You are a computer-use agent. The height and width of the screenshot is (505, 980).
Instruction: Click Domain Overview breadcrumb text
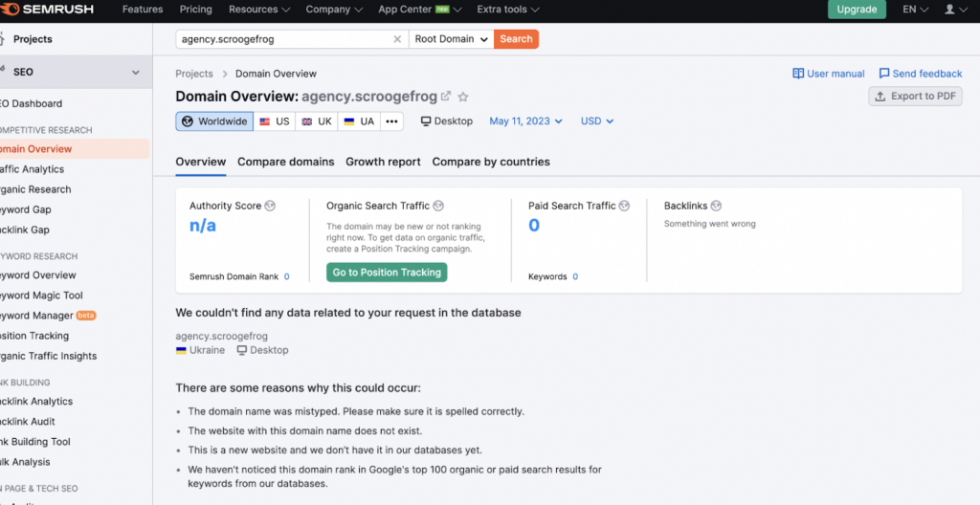(276, 74)
